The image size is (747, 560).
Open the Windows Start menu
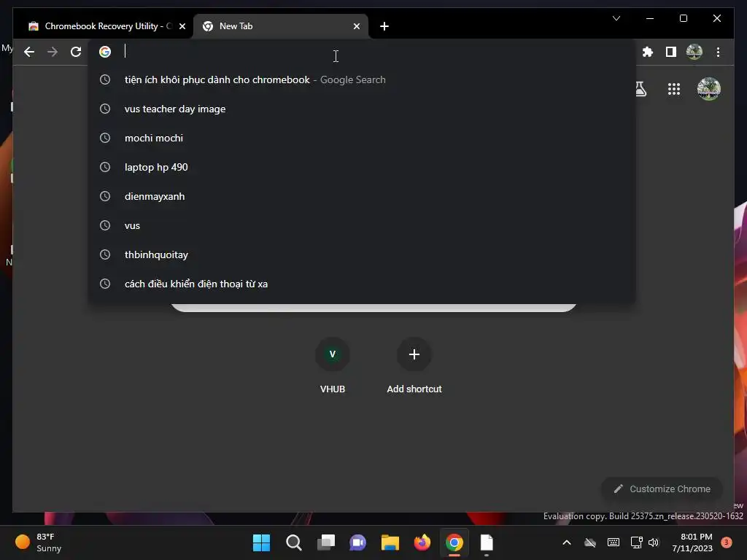(x=261, y=542)
